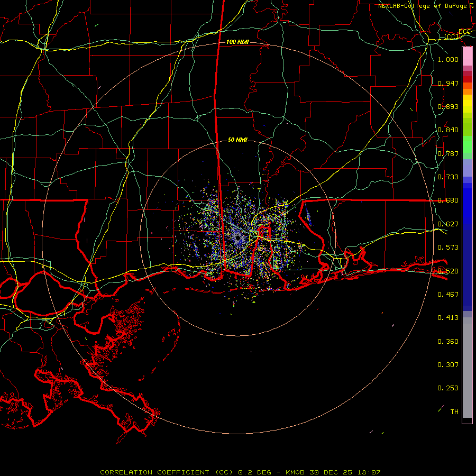
Task: Pick the navy swatch beside 0.520
Action: click(467, 270)
